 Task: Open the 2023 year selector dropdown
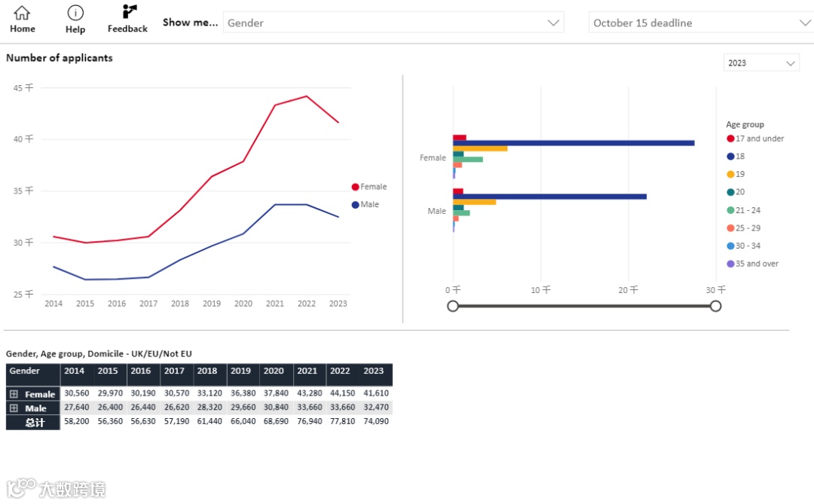[x=761, y=63]
